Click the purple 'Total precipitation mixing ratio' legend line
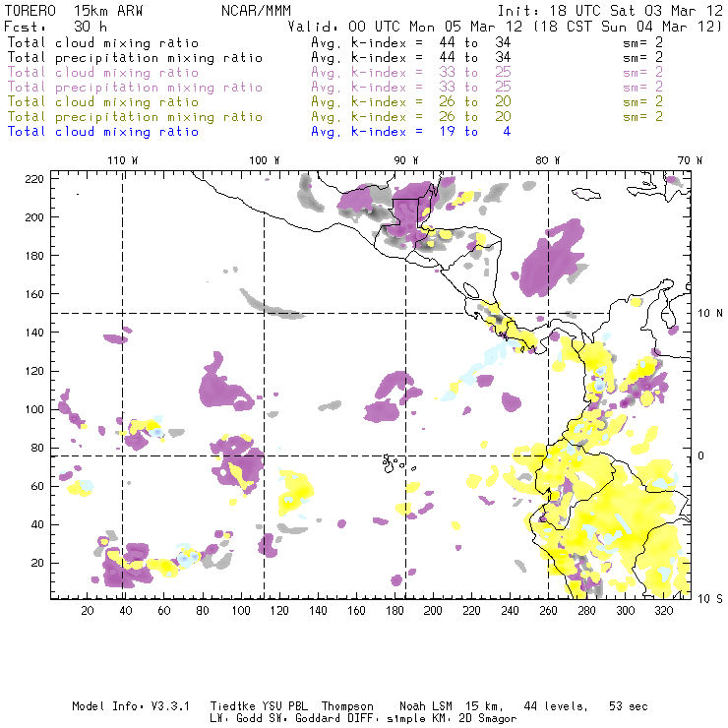The image size is (728, 728). (135, 88)
